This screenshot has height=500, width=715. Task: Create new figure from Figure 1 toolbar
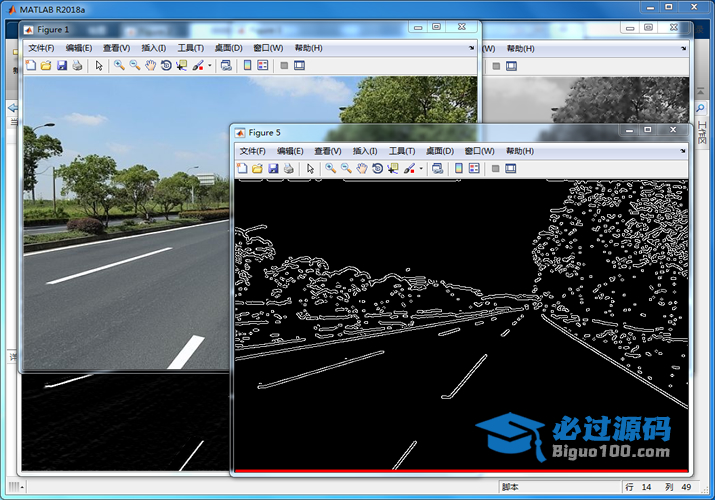[30, 66]
